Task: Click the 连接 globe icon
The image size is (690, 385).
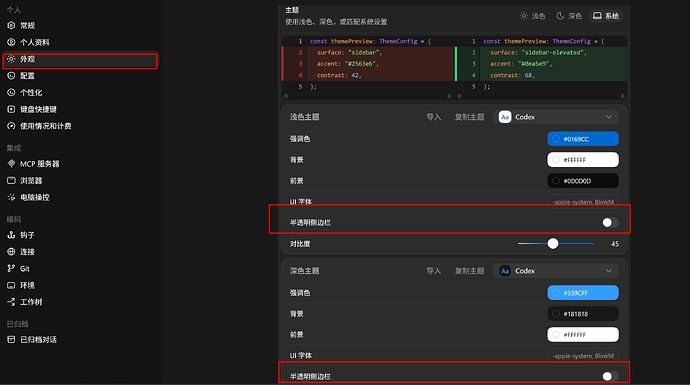Action: [x=11, y=252]
